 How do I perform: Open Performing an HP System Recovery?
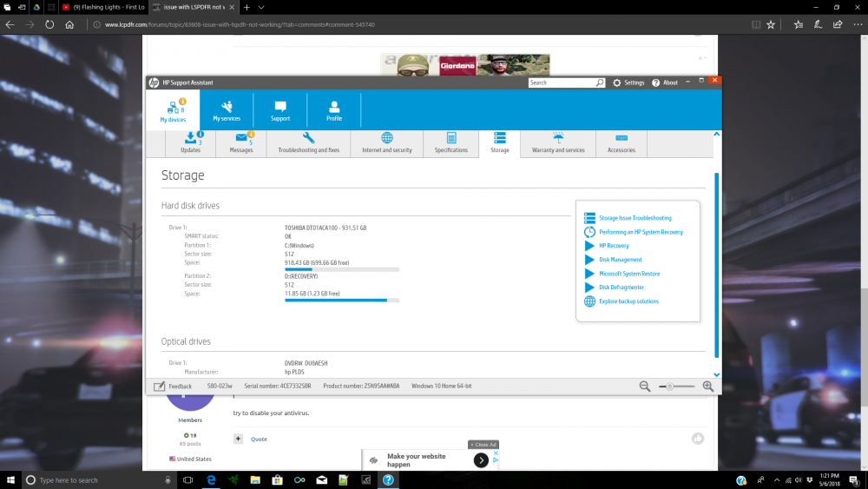tap(641, 232)
